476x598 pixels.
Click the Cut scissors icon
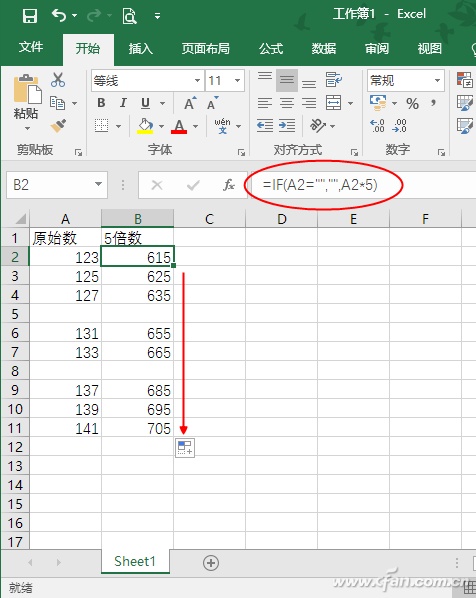pyautogui.click(x=58, y=80)
